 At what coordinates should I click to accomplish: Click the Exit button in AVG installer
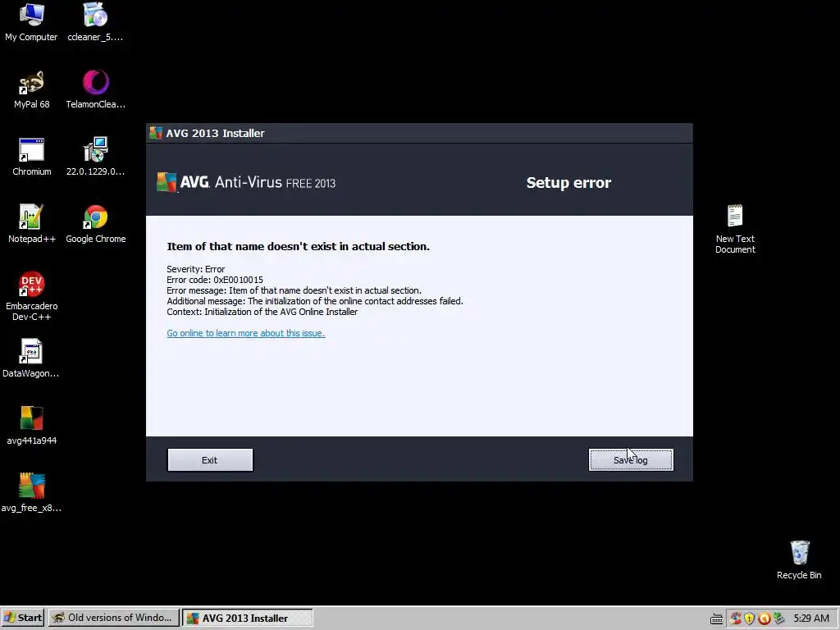tap(210, 460)
